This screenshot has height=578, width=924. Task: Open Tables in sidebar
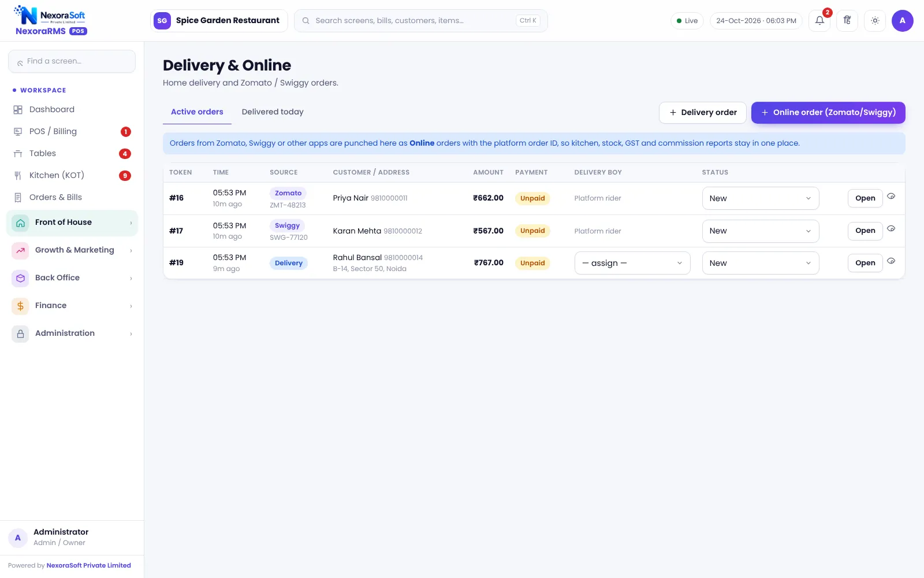[72, 153]
